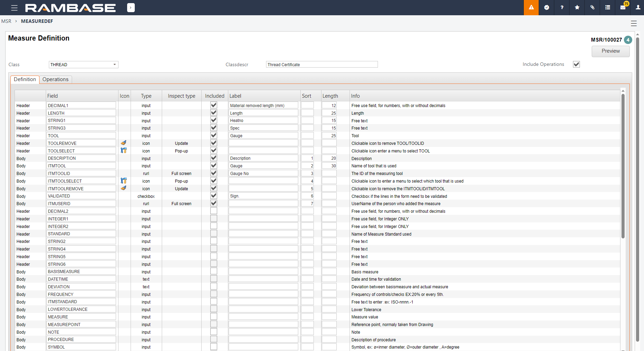644x351 pixels.
Task: Open the user profile icon
Action: [638, 8]
